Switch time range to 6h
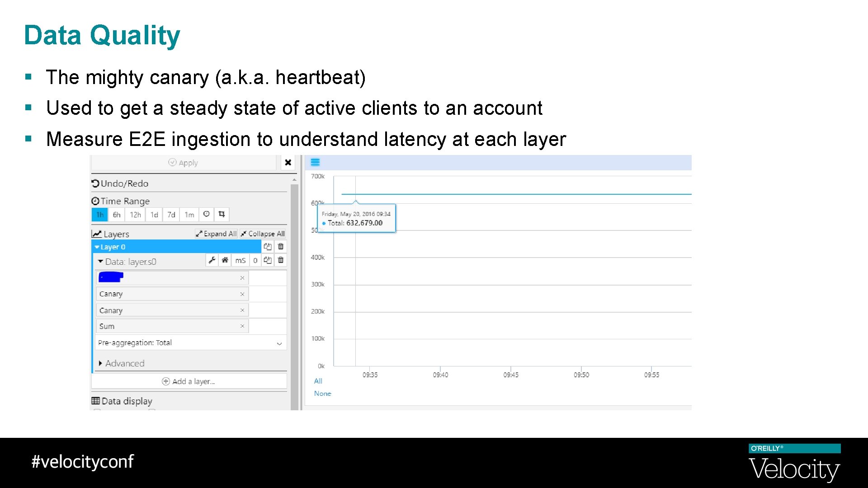 point(117,215)
